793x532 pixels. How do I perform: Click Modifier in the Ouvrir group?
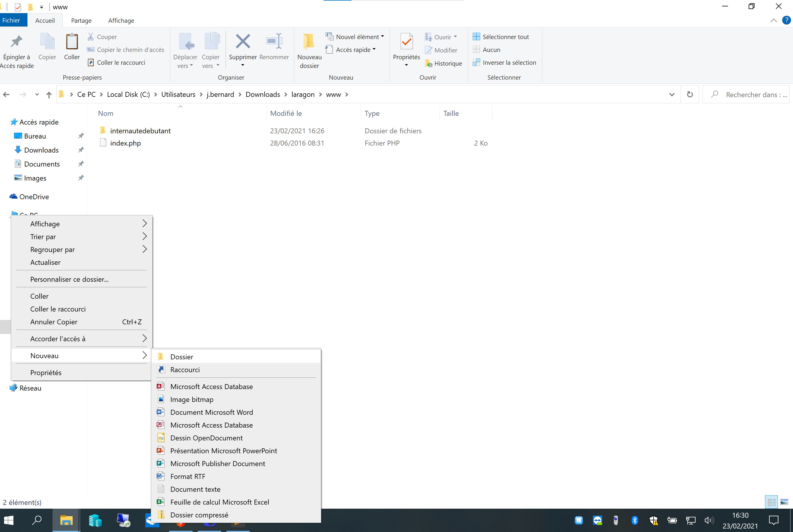(441, 50)
